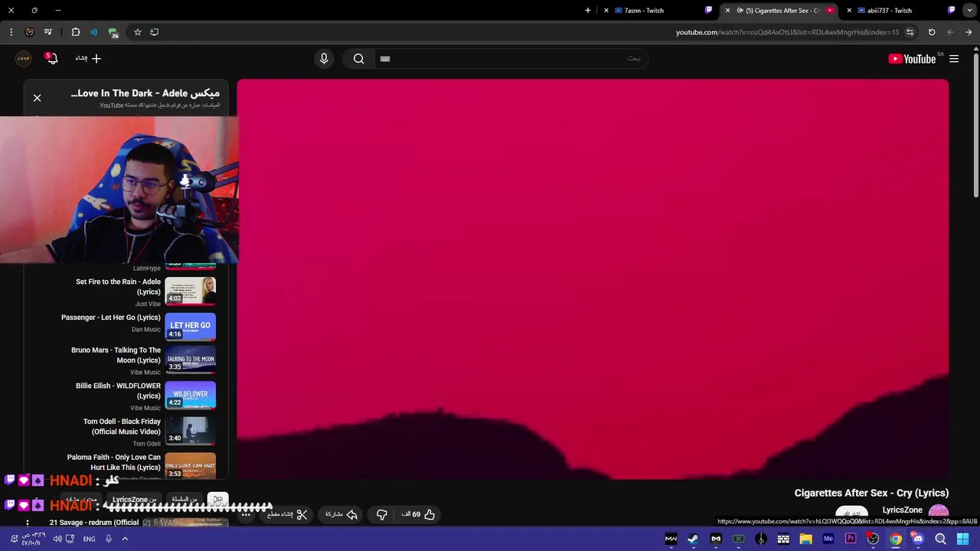Viewport: 980px width, 551px height.
Task: Switch to abiii737 - Twitch tab
Action: pyautogui.click(x=899, y=11)
